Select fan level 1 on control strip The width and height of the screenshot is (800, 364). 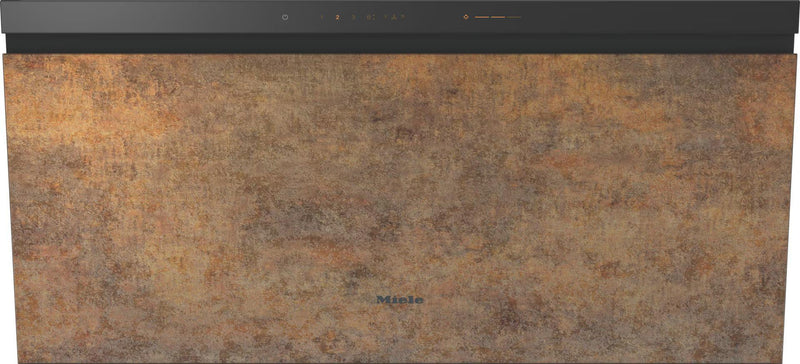click(x=322, y=17)
